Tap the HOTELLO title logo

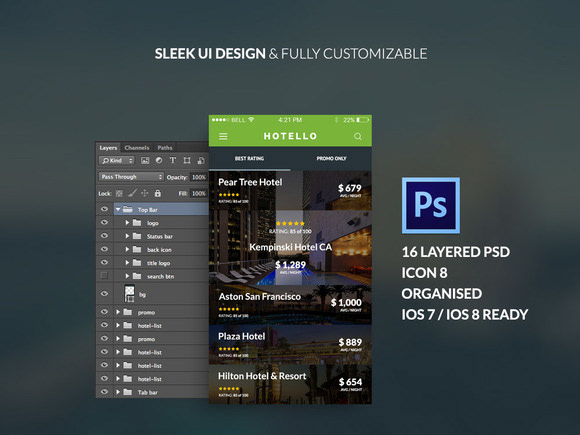point(290,136)
